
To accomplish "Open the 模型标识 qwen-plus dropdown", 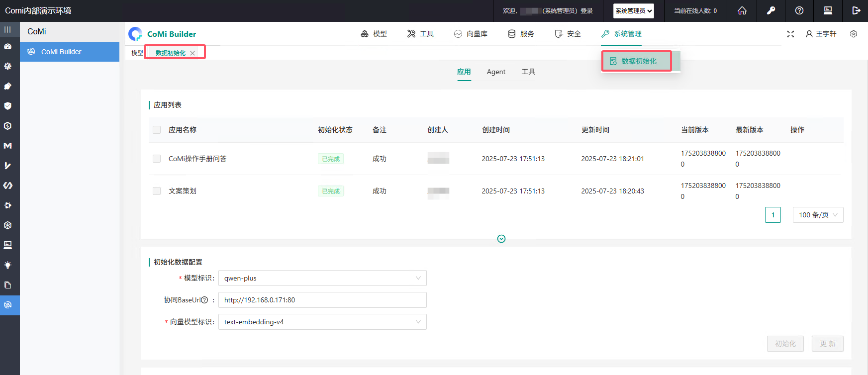I will pos(322,278).
